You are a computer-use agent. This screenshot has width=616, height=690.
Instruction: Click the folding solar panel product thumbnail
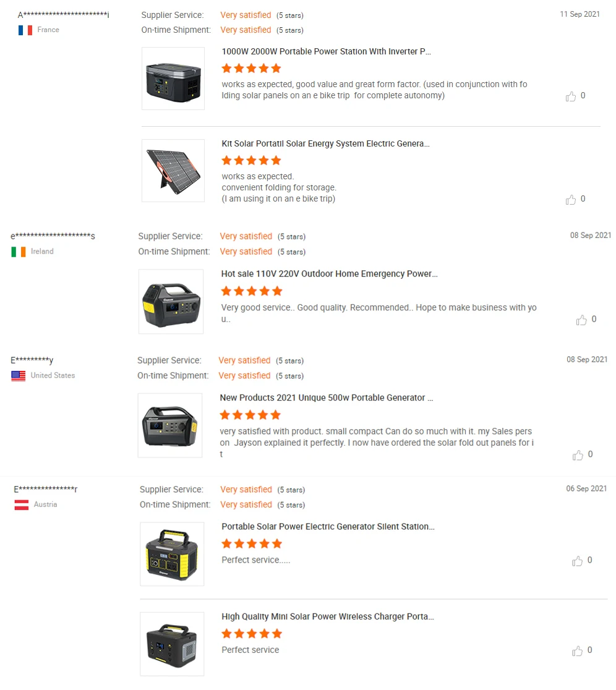click(173, 171)
